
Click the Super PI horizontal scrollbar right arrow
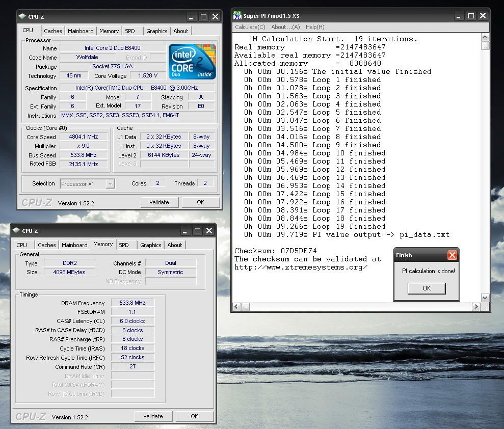(476, 307)
